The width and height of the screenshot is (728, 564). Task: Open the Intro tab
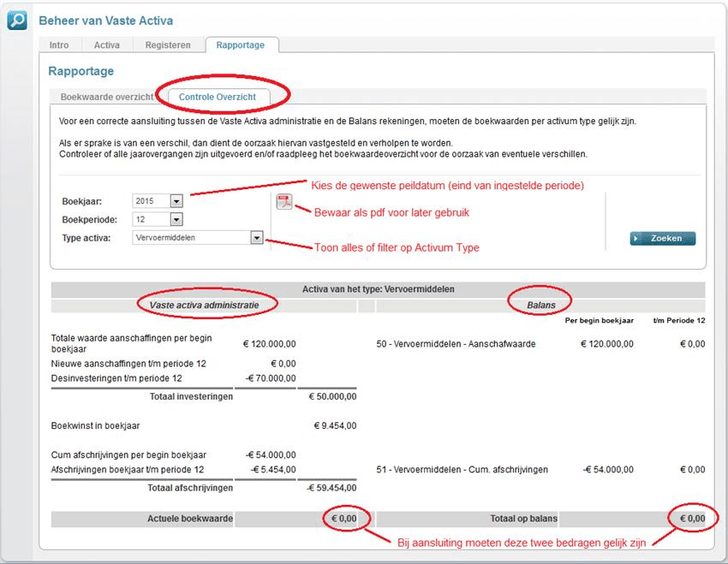(x=59, y=45)
